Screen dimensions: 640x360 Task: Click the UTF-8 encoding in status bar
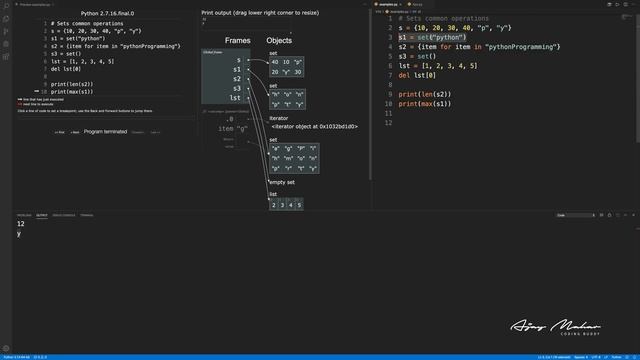pos(596,357)
